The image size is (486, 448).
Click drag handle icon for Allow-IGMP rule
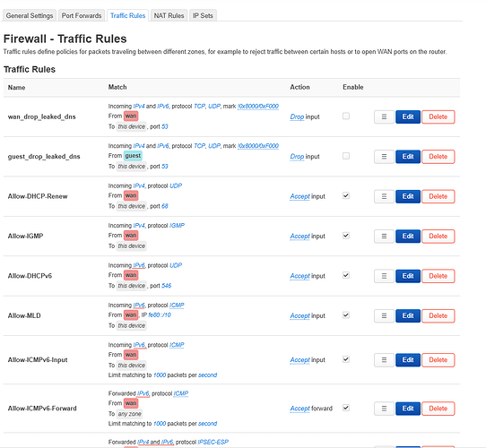(x=384, y=236)
